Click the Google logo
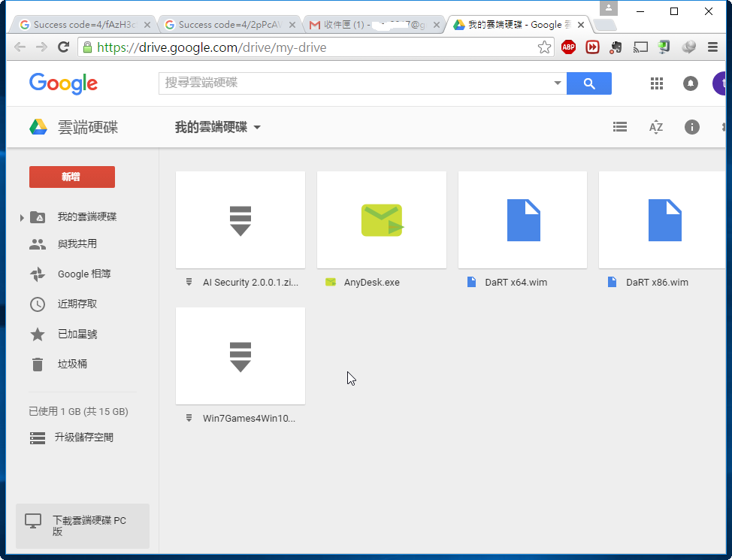The height and width of the screenshot is (560, 732). 63,84
